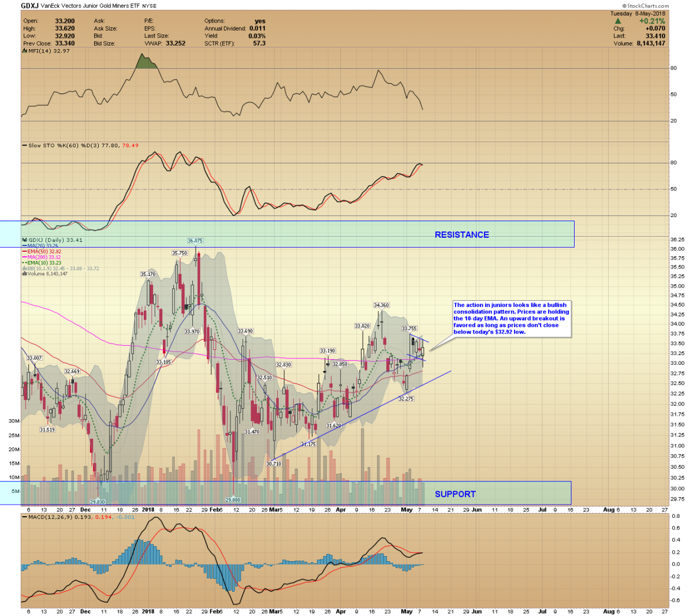
Task: Click the SUPPORT zone label
Action: pyautogui.click(x=455, y=494)
